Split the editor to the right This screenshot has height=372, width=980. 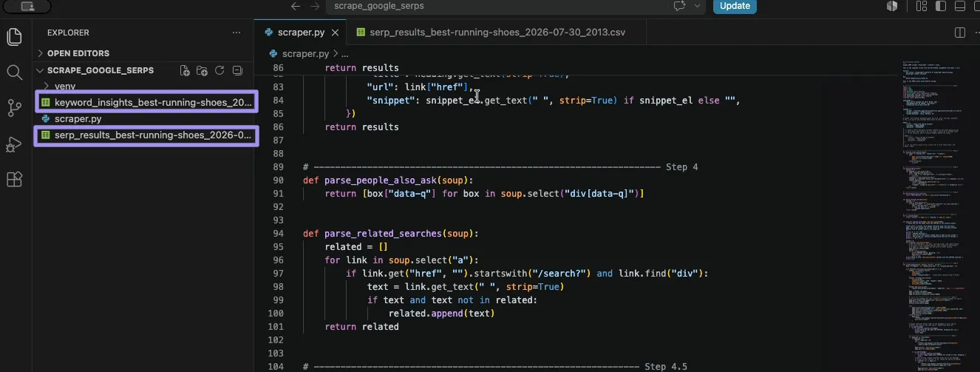coord(960,33)
